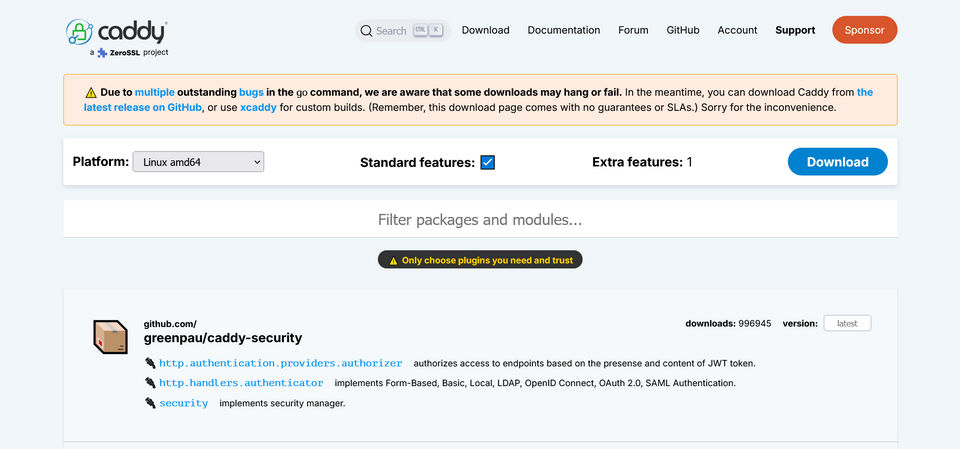Open the Download nav item
Viewport: 960px width, 449px height.
click(486, 30)
